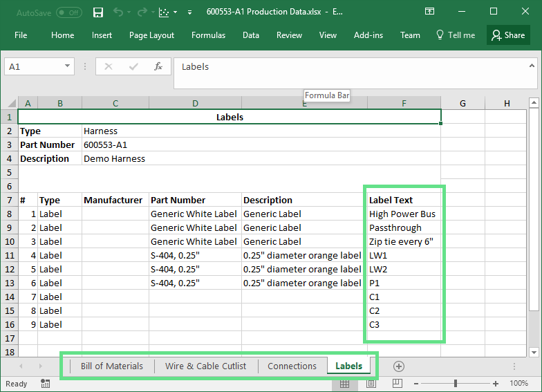This screenshot has width=542, height=392.
Task: Click the LW2 label text cell
Action: point(404,269)
